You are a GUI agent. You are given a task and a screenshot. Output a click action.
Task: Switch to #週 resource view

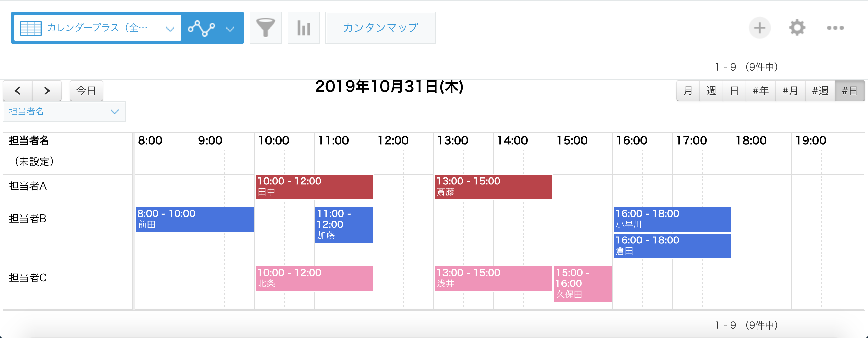click(820, 91)
